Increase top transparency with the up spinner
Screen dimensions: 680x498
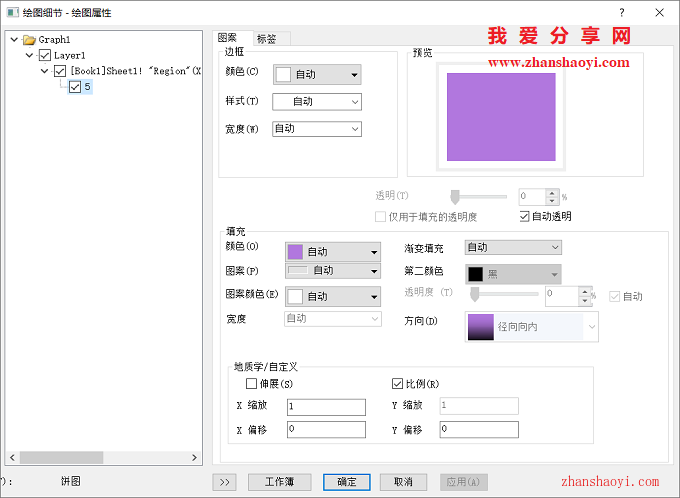coord(552,193)
